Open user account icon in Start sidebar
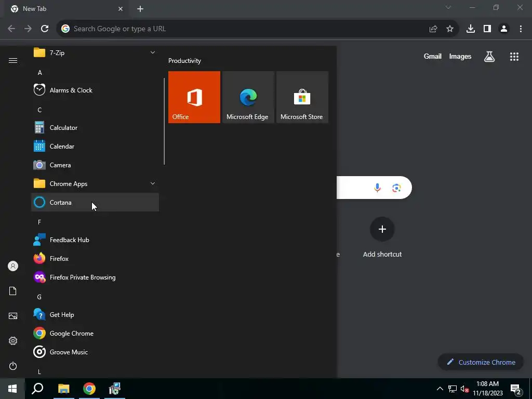This screenshot has height=399, width=532. [x=13, y=266]
